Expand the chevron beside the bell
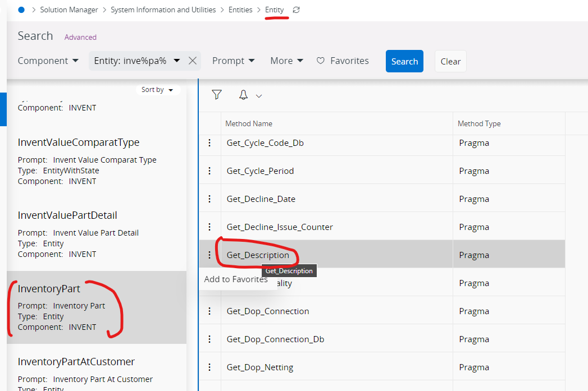Viewport: 588px width, 391px height. click(259, 96)
